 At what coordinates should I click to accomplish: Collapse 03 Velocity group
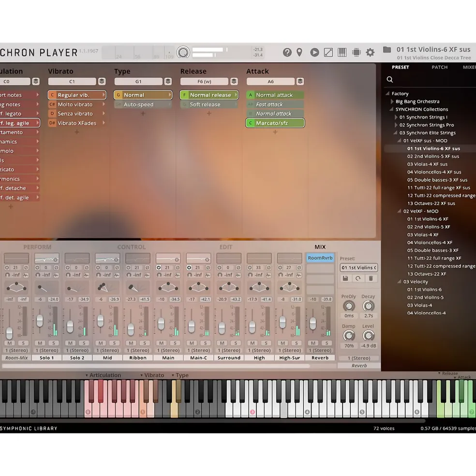[400, 281]
